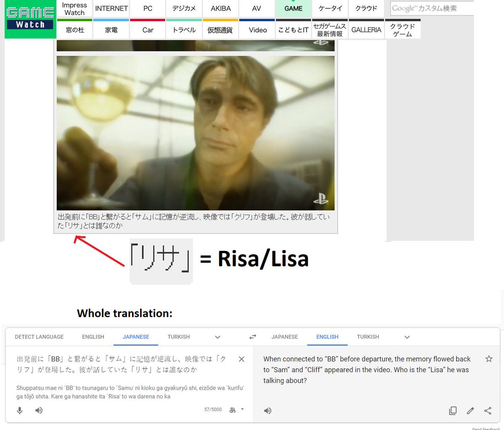Choose TURKISH as source language
The image size is (504, 430).
click(x=178, y=337)
